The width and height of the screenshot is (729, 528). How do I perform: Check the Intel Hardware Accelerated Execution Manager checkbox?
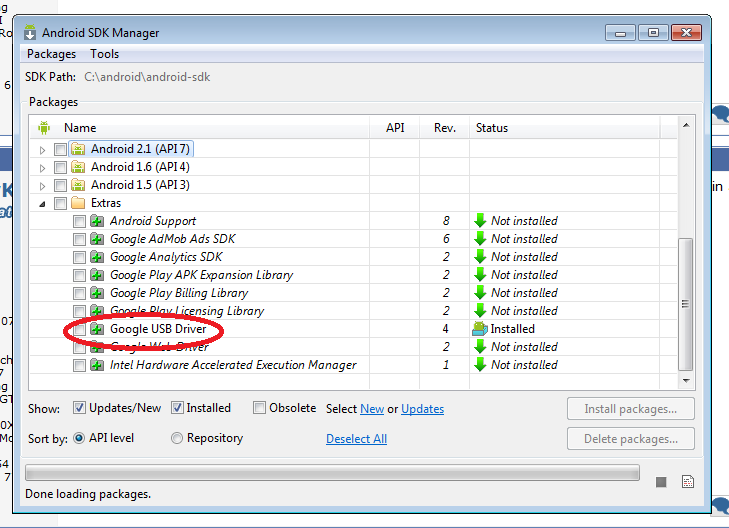click(x=79, y=365)
